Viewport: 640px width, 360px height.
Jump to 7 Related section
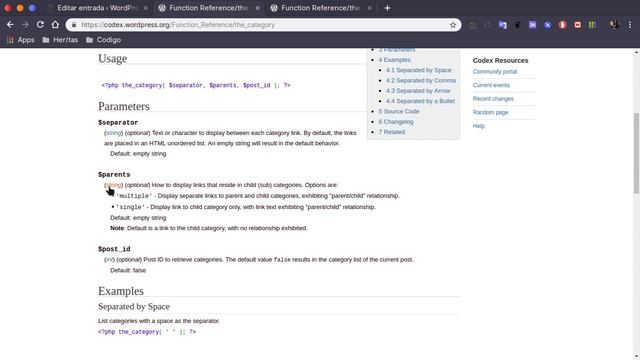tap(391, 132)
